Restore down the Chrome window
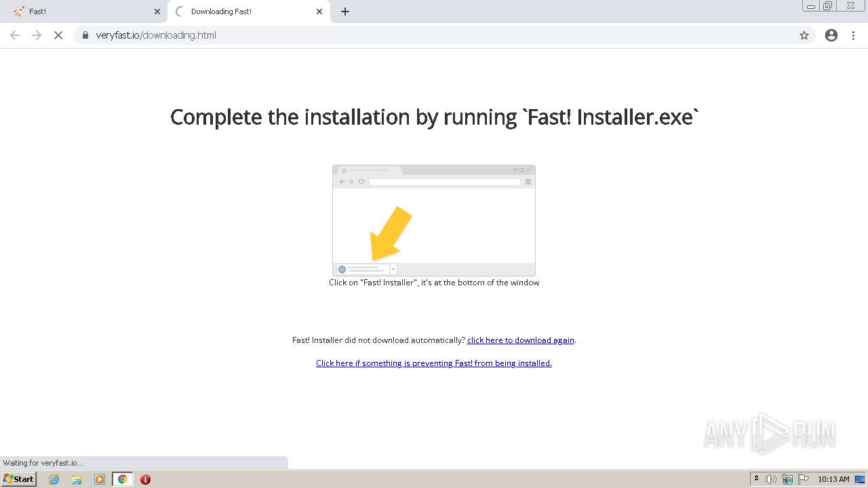Viewport: 868px width, 488px height. click(x=828, y=6)
